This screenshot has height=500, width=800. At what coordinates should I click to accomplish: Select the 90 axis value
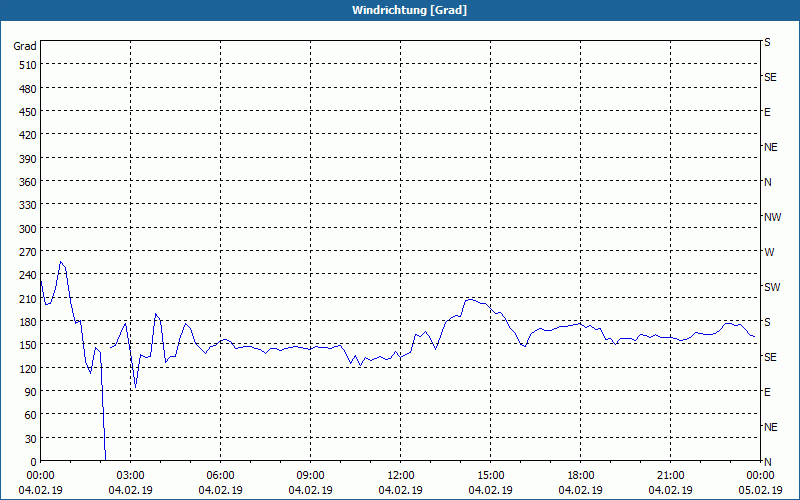31,392
